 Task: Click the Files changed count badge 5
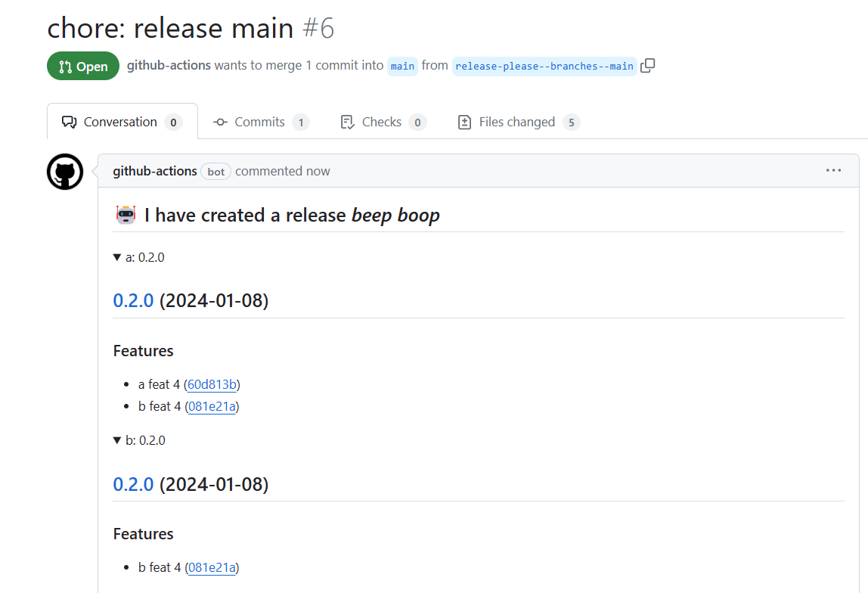click(572, 123)
